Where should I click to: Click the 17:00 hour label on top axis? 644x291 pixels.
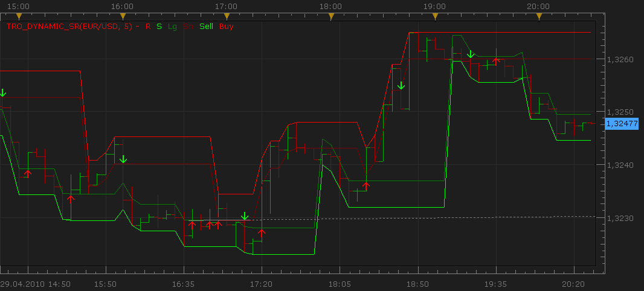pyautogui.click(x=227, y=6)
